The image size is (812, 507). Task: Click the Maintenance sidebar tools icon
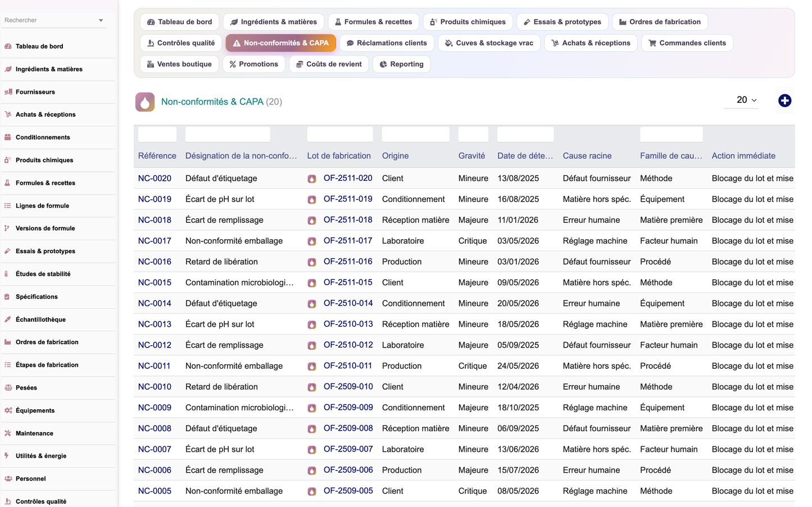tap(8, 433)
